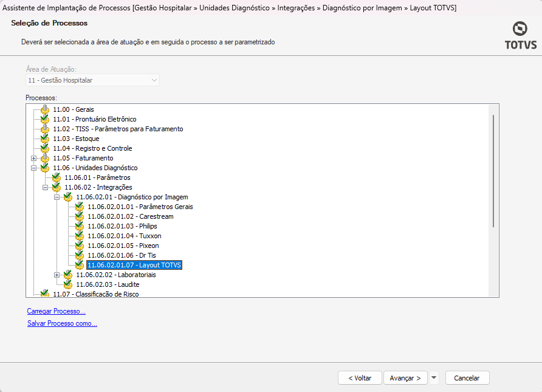542x392 pixels.
Task: Select 11.04 - Registro e Controle
Action: (x=92, y=148)
